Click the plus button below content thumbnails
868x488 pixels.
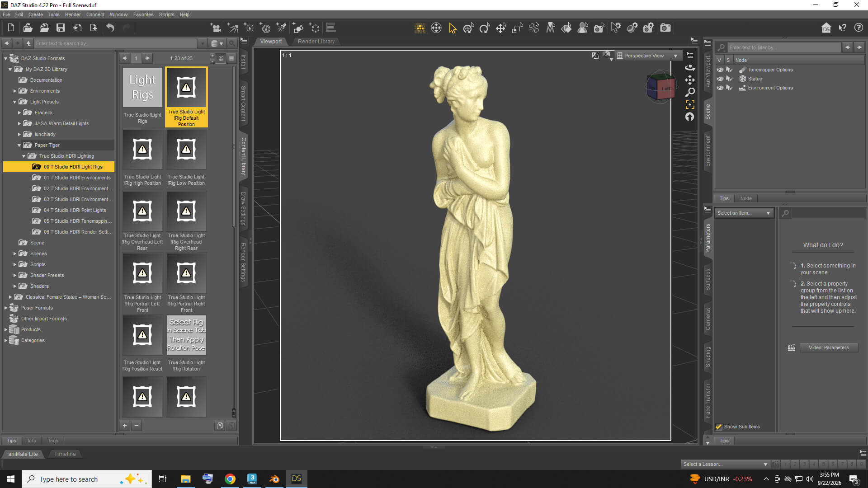(125, 425)
